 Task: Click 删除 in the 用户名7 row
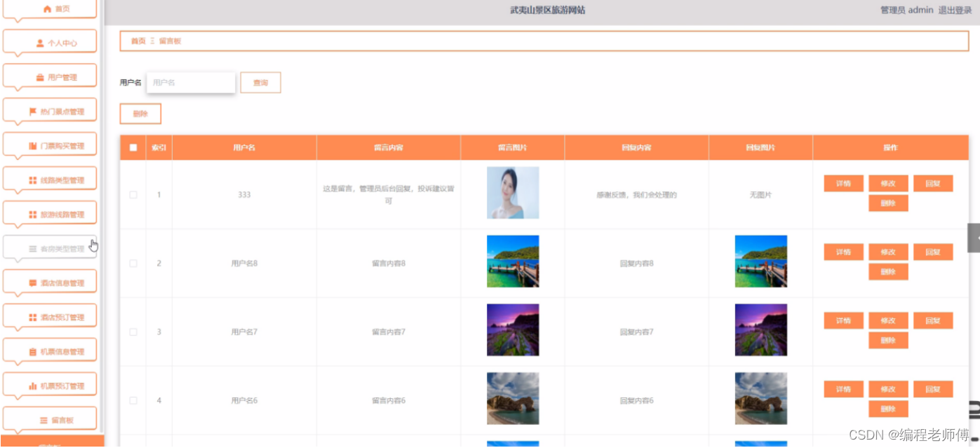tap(888, 341)
